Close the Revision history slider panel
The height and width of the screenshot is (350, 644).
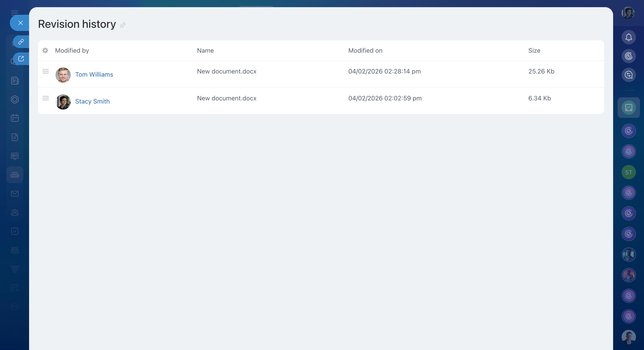click(21, 23)
